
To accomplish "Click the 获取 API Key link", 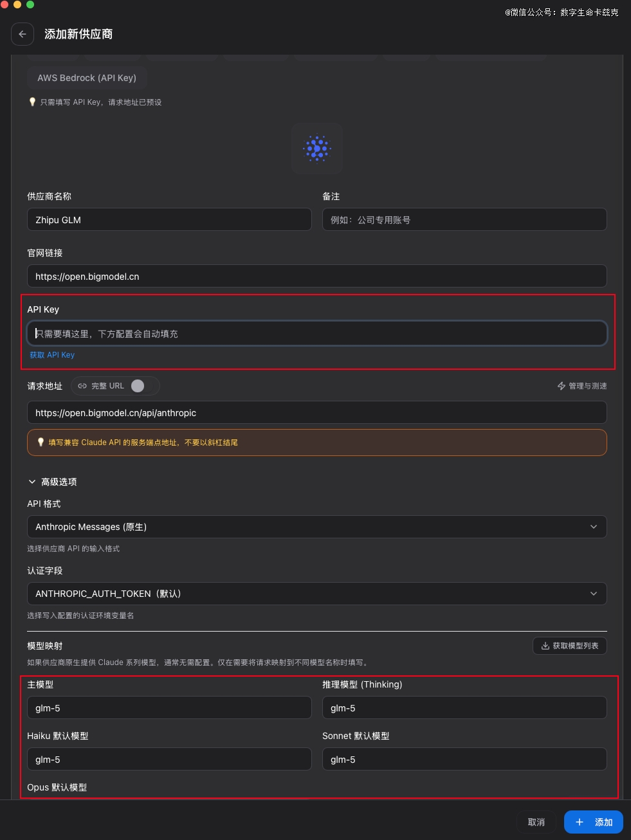I will point(52,355).
